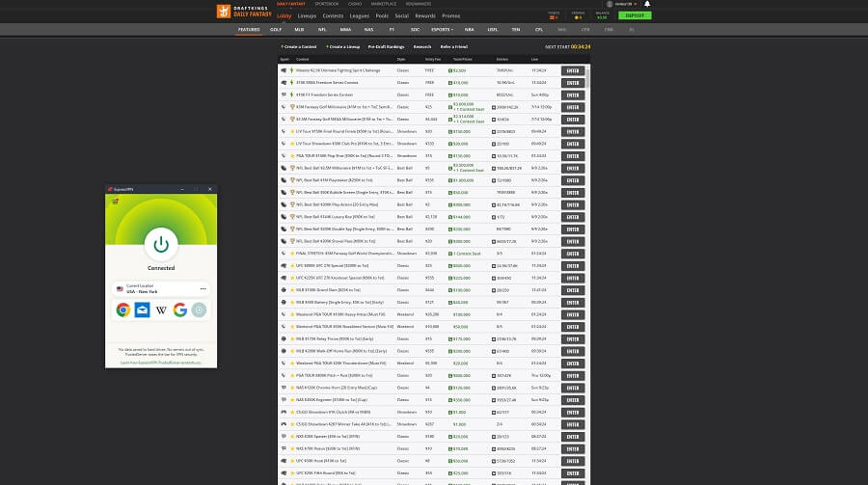868x485 pixels.
Task: Enter the $10K F1 Freedom Series Contest
Action: tap(572, 95)
